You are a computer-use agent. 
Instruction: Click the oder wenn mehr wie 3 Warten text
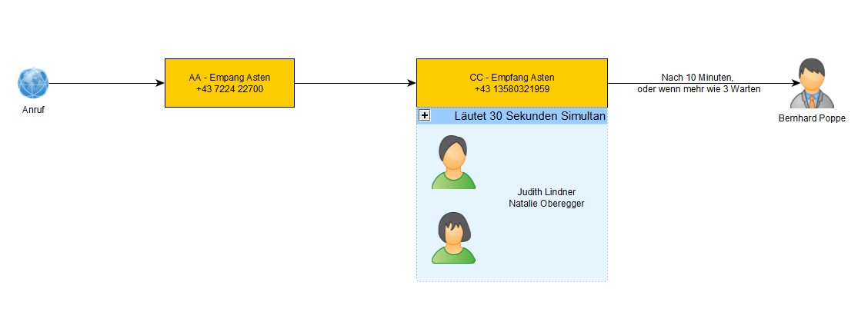[699, 88]
